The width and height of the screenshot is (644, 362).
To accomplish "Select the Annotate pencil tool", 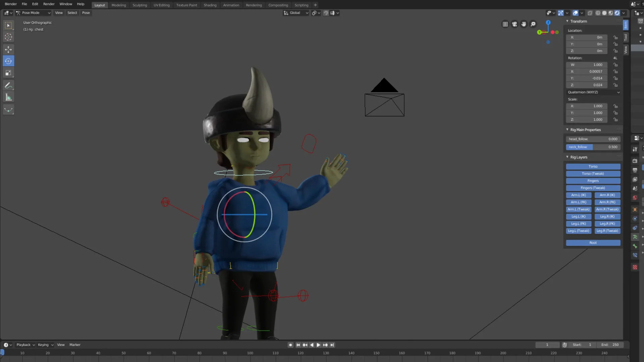I will (8, 85).
